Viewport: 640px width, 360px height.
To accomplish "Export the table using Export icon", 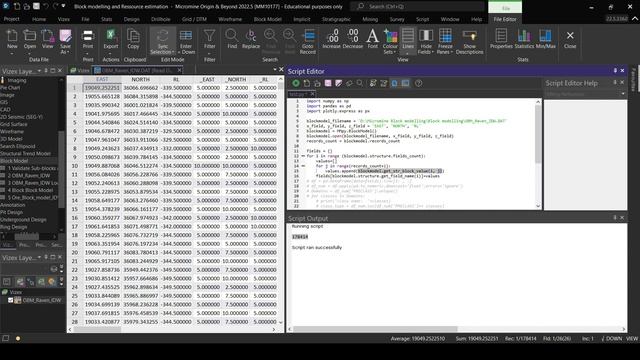I will pos(111,40).
